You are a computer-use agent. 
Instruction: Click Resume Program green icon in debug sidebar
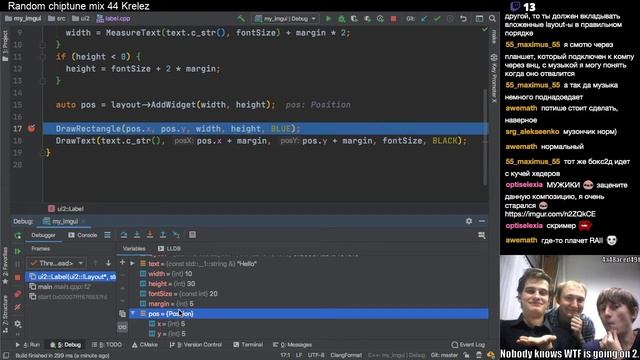point(18,251)
